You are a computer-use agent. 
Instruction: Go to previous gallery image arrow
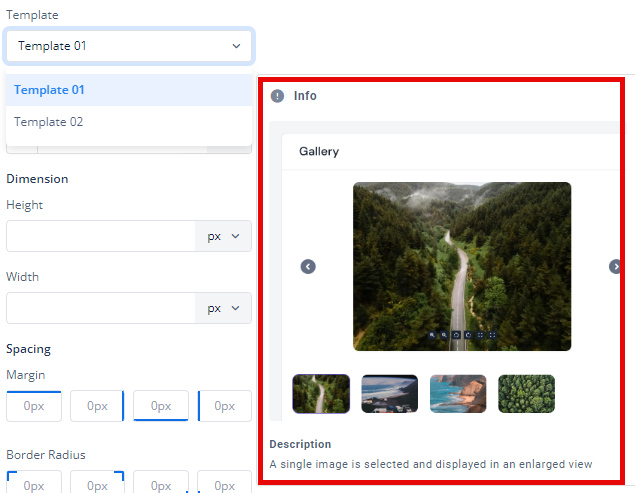(x=308, y=267)
